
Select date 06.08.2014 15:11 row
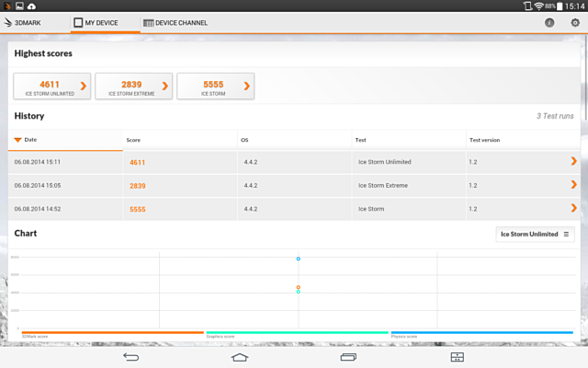click(37, 162)
